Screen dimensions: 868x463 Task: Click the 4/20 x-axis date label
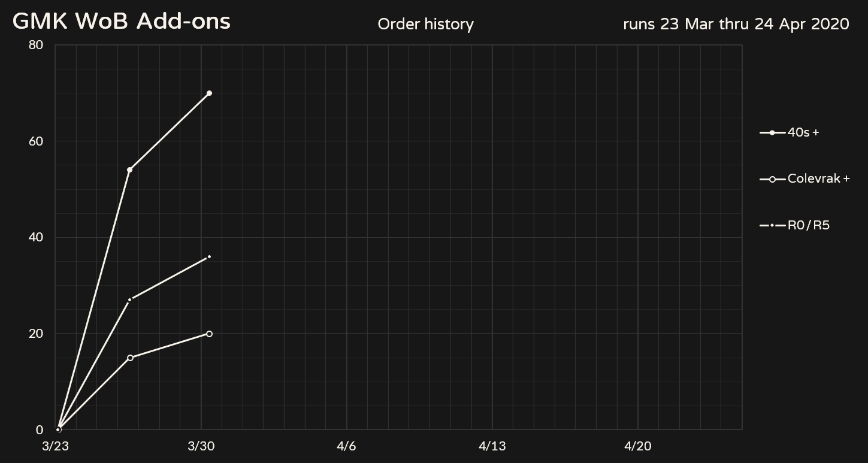[637, 446]
